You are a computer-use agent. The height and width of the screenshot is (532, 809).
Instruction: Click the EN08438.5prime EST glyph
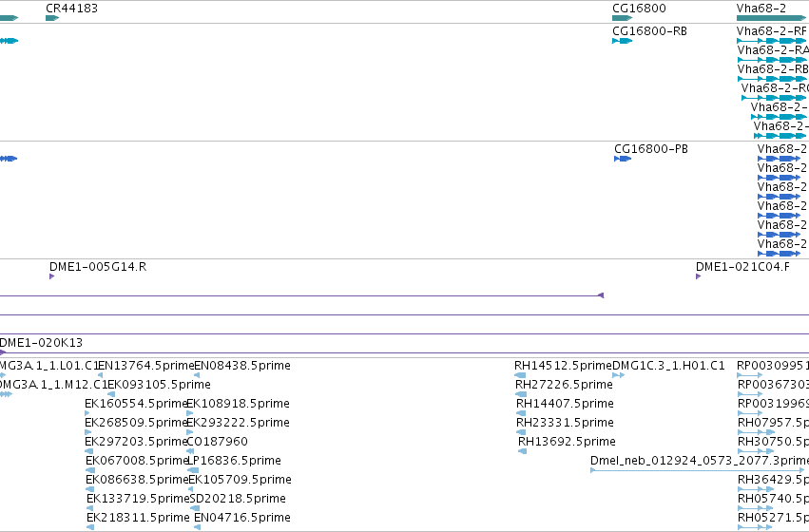click(x=197, y=375)
